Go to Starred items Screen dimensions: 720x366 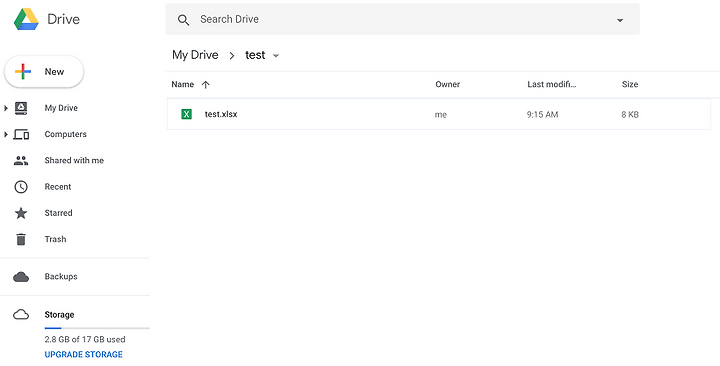(x=58, y=213)
